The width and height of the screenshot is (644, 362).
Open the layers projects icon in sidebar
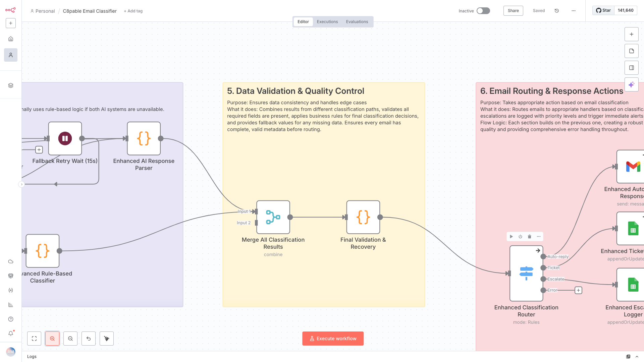point(11,85)
